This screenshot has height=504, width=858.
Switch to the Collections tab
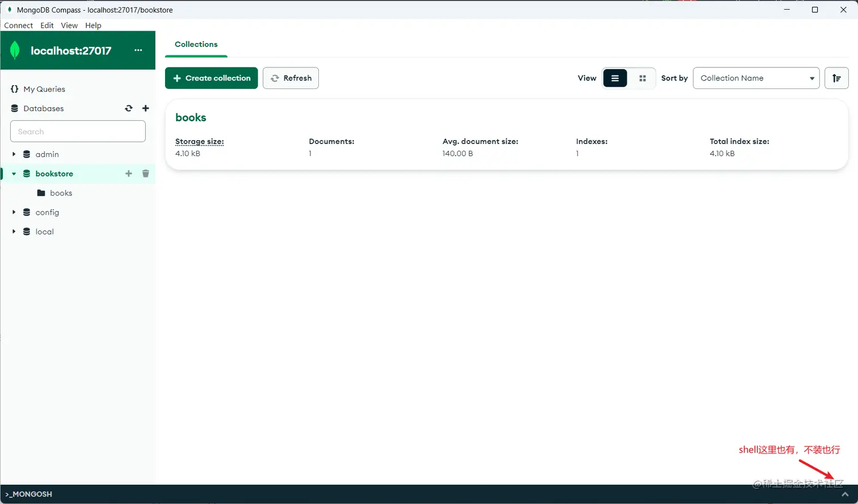(196, 44)
